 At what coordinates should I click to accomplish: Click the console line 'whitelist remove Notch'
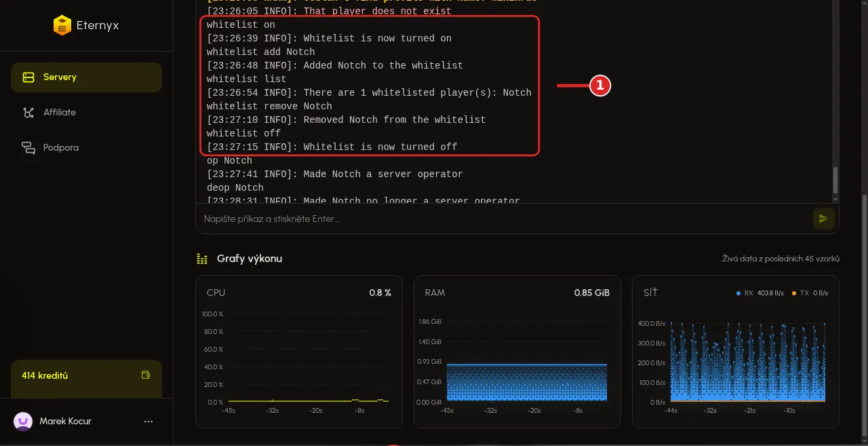[x=270, y=107]
